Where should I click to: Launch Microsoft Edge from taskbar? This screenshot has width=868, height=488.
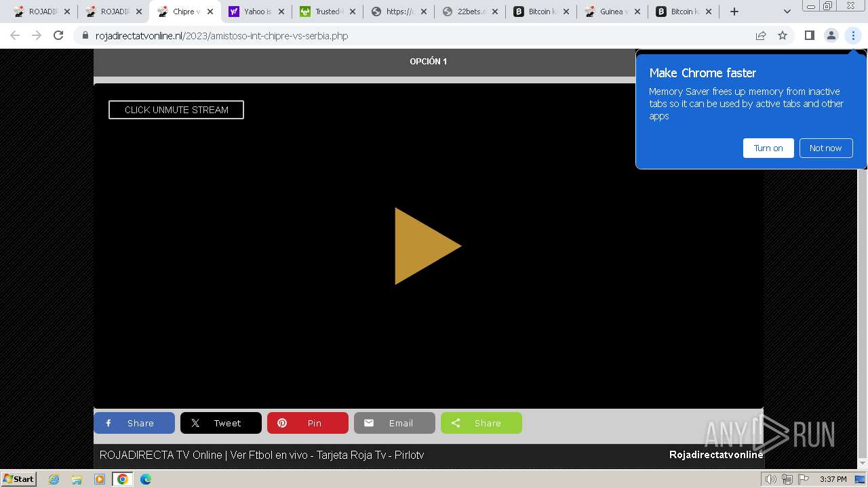pyautogui.click(x=146, y=479)
